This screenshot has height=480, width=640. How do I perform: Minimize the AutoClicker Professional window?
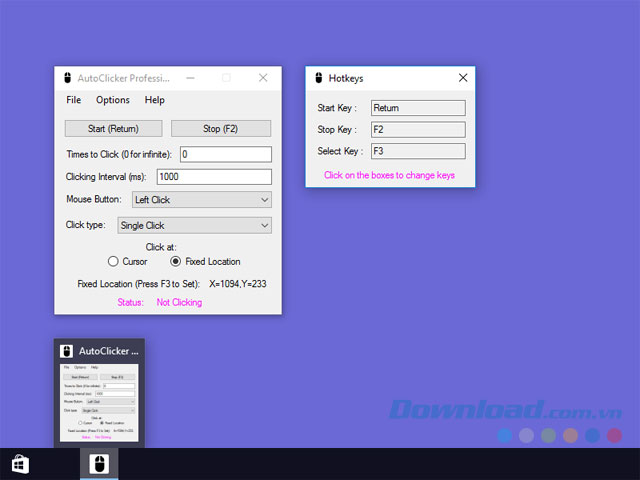point(190,78)
